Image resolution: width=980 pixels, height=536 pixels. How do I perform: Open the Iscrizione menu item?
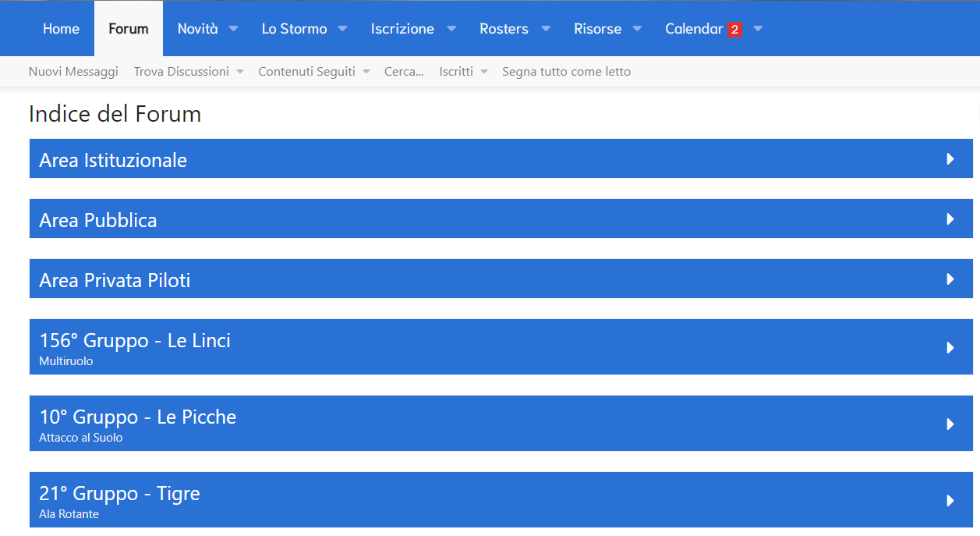[x=402, y=29]
